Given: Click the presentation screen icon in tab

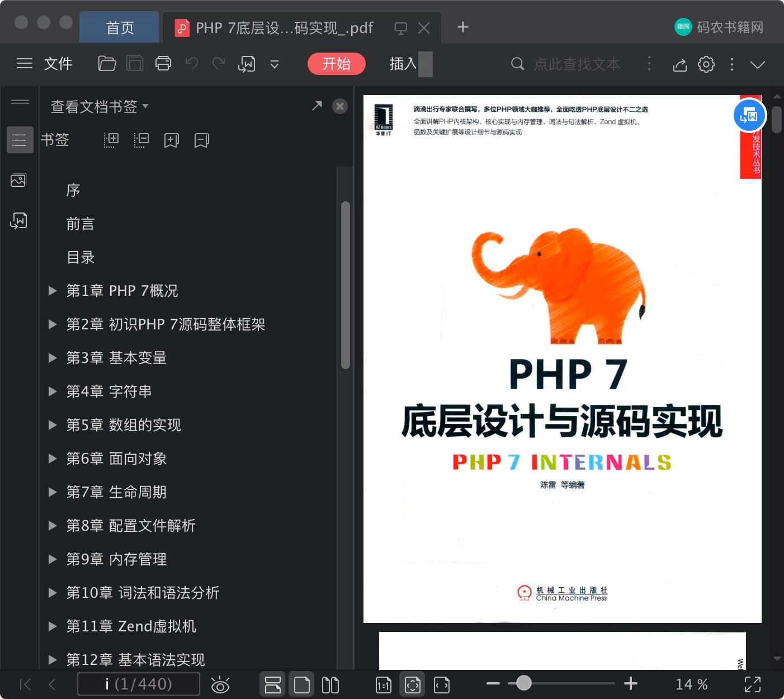Looking at the screenshot, I should pos(401,28).
